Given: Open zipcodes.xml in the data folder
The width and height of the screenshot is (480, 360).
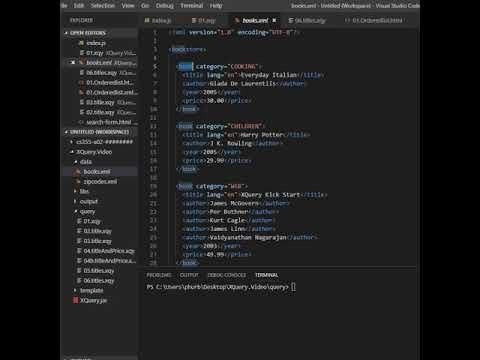Looking at the screenshot, I should pyautogui.click(x=100, y=182).
